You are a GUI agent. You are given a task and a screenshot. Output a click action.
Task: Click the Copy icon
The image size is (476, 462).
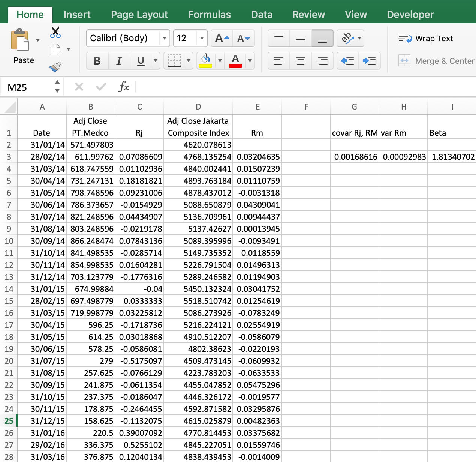coord(55,49)
